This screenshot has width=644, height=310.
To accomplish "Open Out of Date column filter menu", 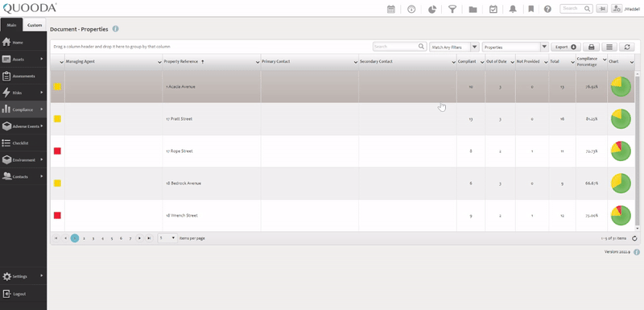I will (x=512, y=62).
